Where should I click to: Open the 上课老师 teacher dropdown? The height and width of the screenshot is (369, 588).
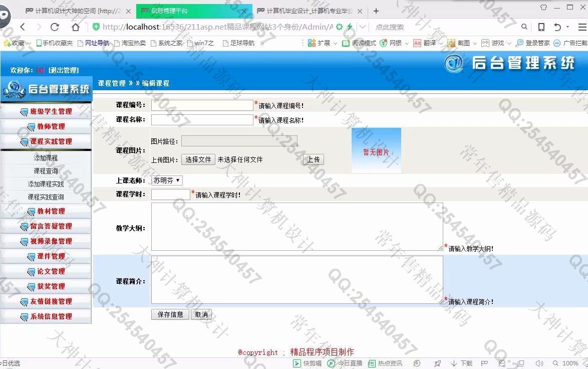167,180
